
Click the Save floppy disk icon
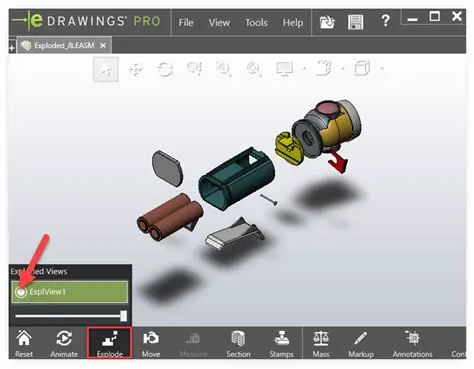tap(355, 22)
